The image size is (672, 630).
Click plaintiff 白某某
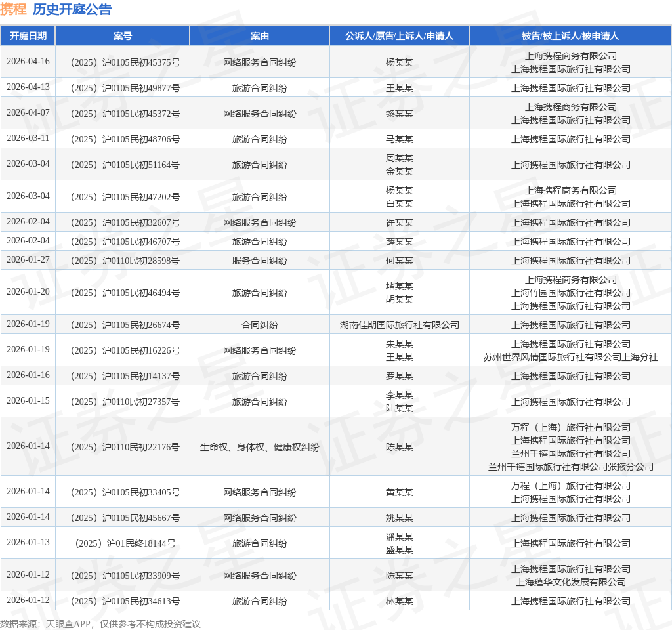point(400,203)
